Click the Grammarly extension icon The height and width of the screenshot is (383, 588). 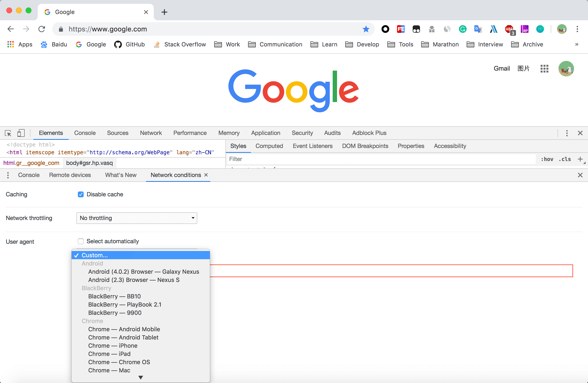(x=463, y=29)
